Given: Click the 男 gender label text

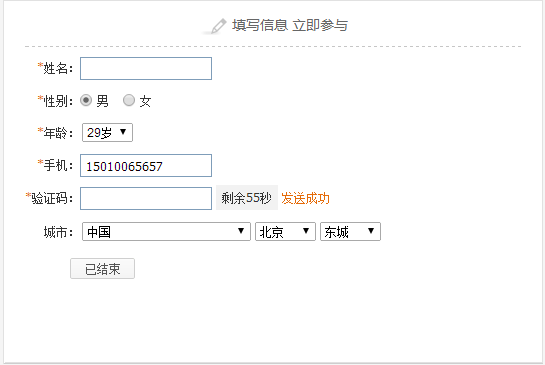Looking at the screenshot, I should pyautogui.click(x=102, y=102).
